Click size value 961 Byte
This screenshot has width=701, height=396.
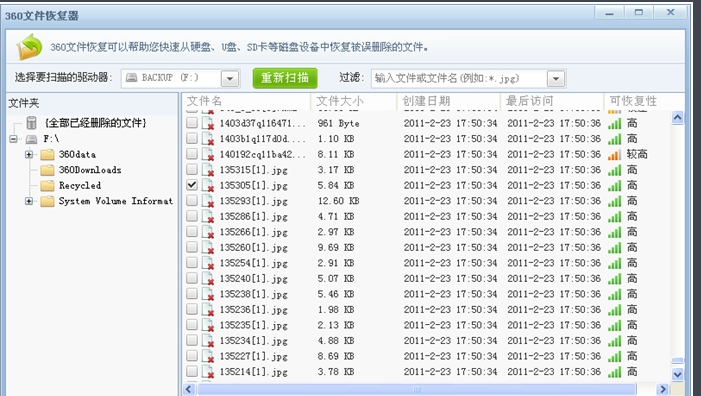click(338, 123)
